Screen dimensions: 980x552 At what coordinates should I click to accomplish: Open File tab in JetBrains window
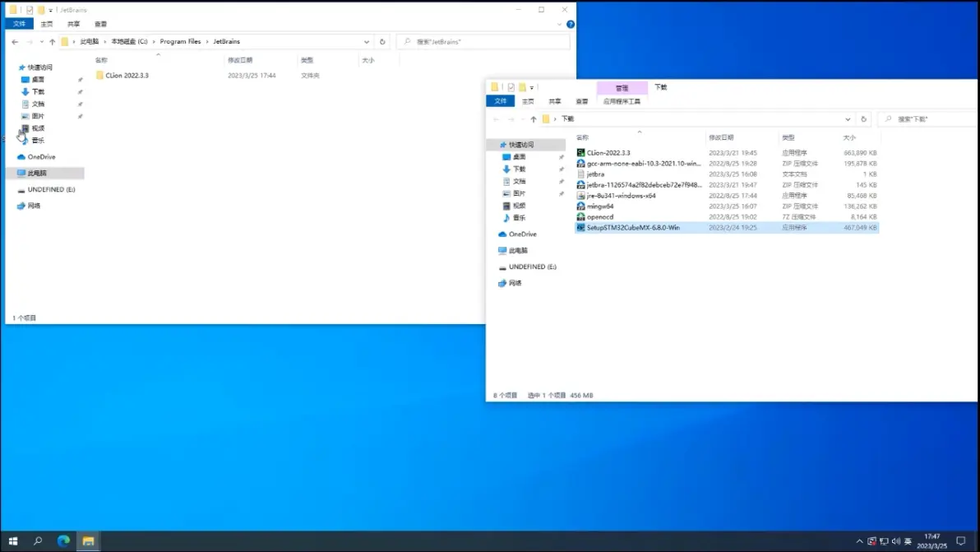tap(20, 24)
